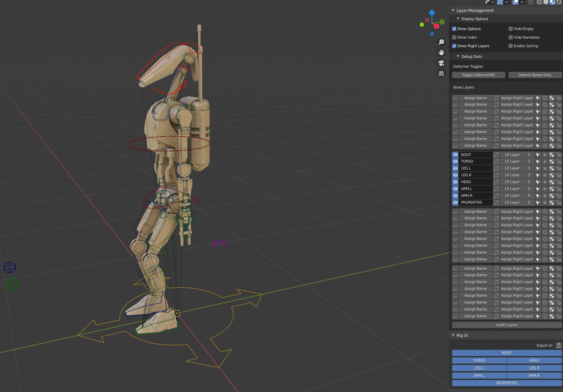Hide the LEG.R layer with its eye icon
Image resolution: width=563 pixels, height=392 pixels.
455,175
